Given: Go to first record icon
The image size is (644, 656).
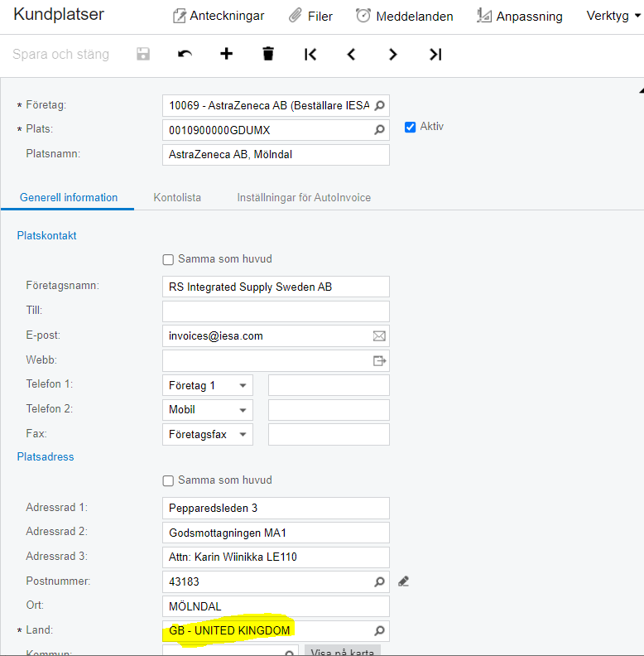Looking at the screenshot, I should pos(310,55).
